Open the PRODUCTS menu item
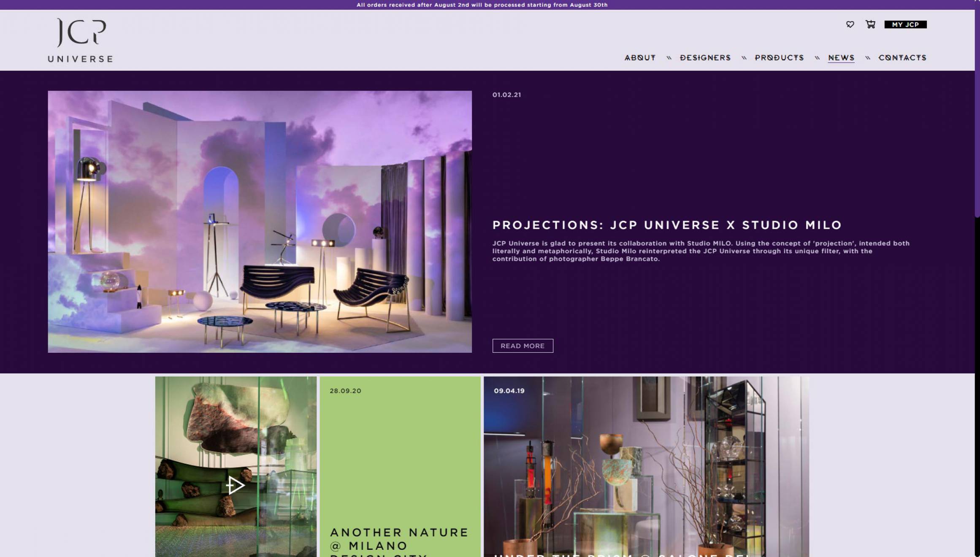The height and width of the screenshot is (557, 980). 779,58
